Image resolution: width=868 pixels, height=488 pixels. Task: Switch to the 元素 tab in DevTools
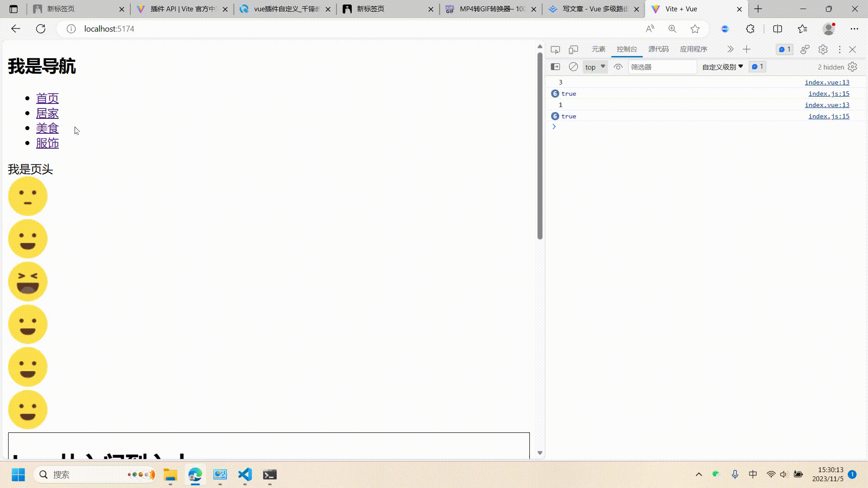click(x=598, y=49)
